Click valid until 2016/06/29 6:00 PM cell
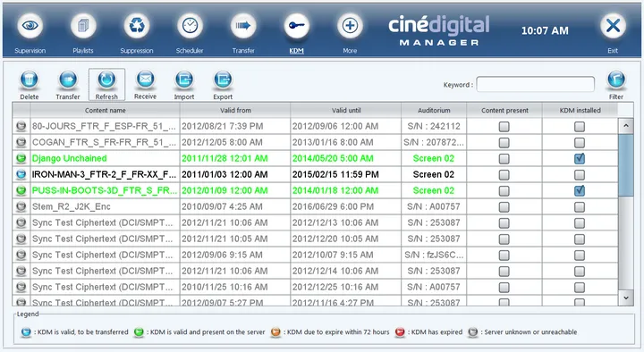 (x=346, y=206)
